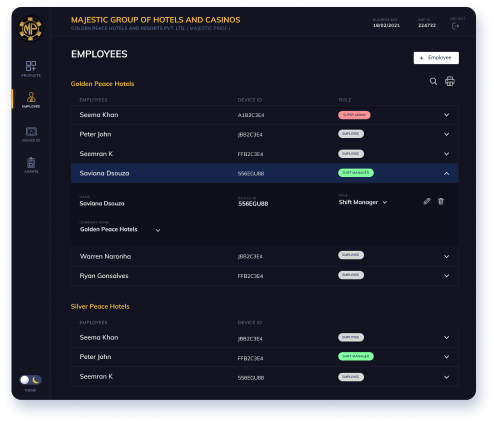The height and width of the screenshot is (422, 494).
Task: Click the printer icon
Action: pyautogui.click(x=450, y=81)
